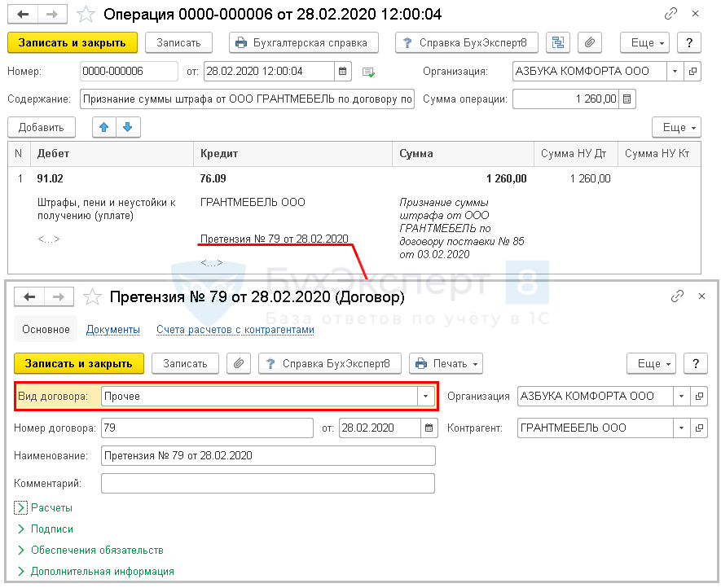Screen dimensions: 721x588
Task: Select credit account 76.09 cell
Action: 213,178
